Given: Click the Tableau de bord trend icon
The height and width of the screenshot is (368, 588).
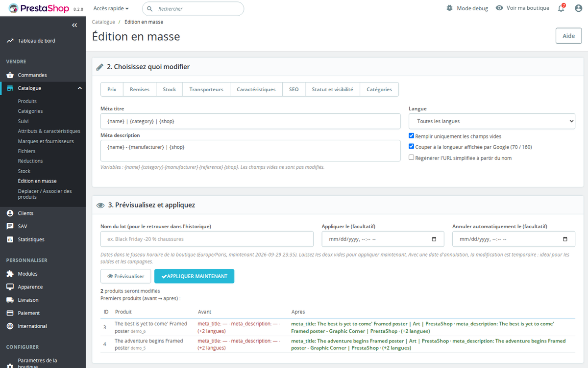Looking at the screenshot, I should pos(10,41).
